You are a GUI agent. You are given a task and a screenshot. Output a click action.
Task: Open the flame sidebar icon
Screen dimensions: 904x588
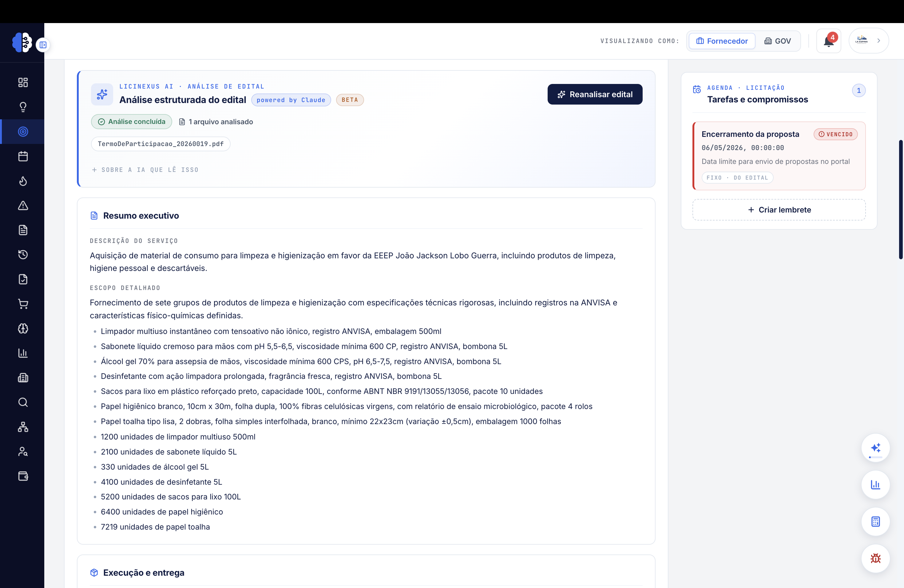(23, 181)
